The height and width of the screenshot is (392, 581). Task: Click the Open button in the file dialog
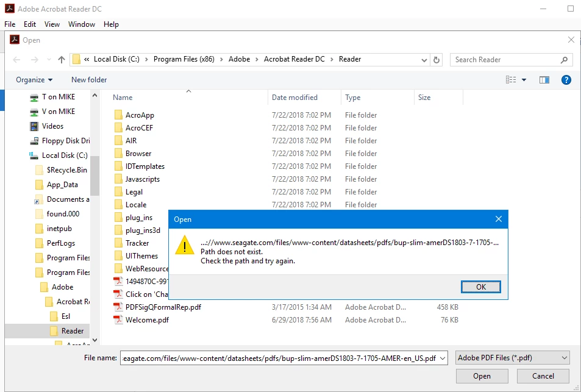click(x=482, y=376)
